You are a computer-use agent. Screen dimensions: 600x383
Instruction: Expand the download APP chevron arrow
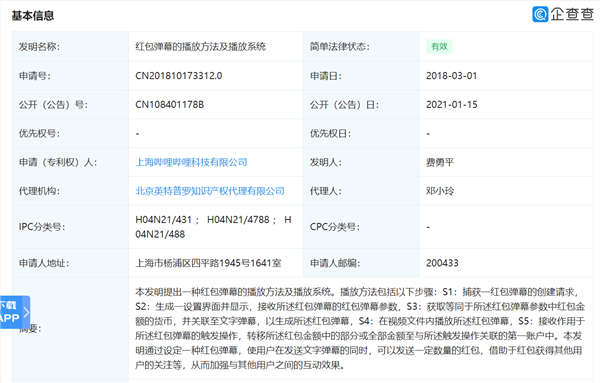pyautogui.click(x=26, y=312)
